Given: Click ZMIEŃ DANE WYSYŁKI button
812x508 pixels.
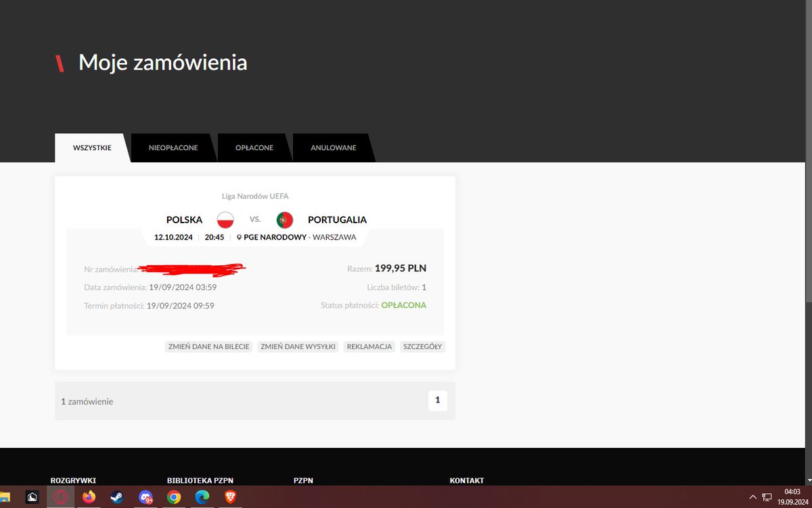Looking at the screenshot, I should (298, 346).
